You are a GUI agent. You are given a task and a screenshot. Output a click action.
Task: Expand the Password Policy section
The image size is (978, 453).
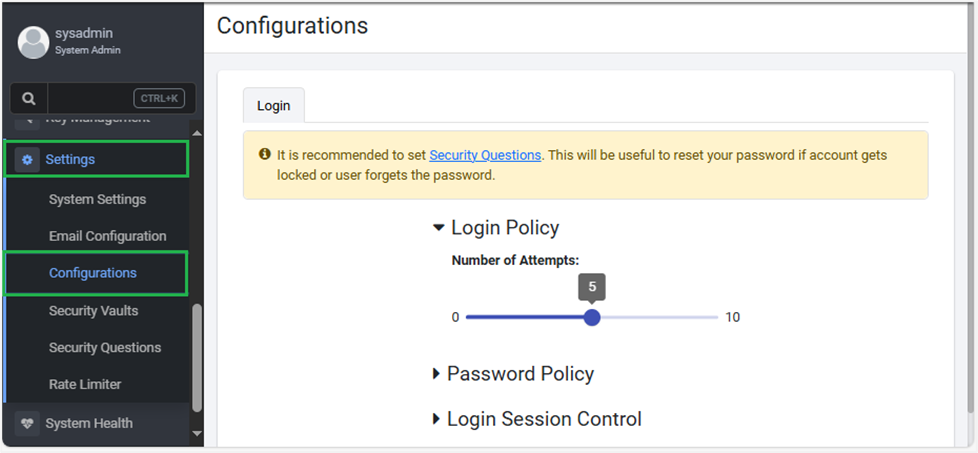click(513, 374)
